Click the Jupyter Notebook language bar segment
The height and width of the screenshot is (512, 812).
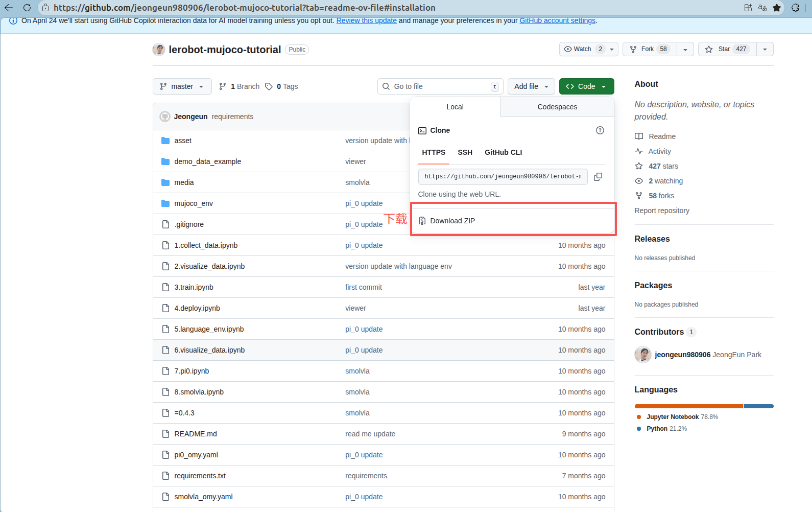click(x=689, y=406)
